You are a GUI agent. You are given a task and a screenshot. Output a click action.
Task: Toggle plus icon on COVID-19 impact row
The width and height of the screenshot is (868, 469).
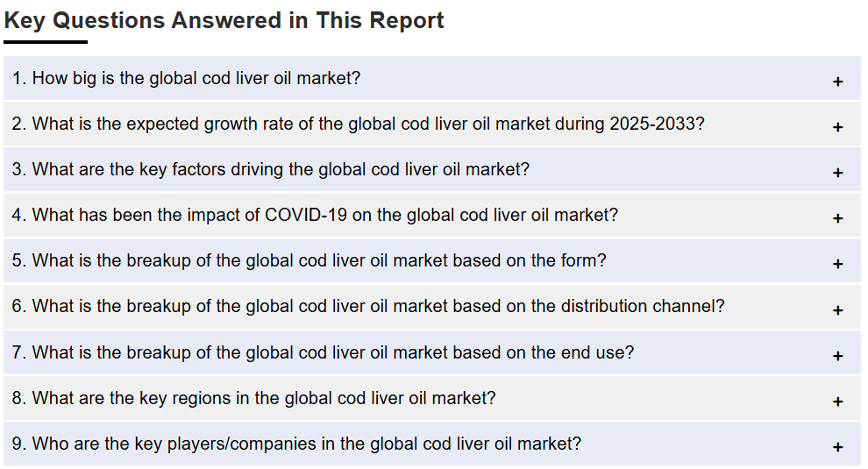coord(837,218)
